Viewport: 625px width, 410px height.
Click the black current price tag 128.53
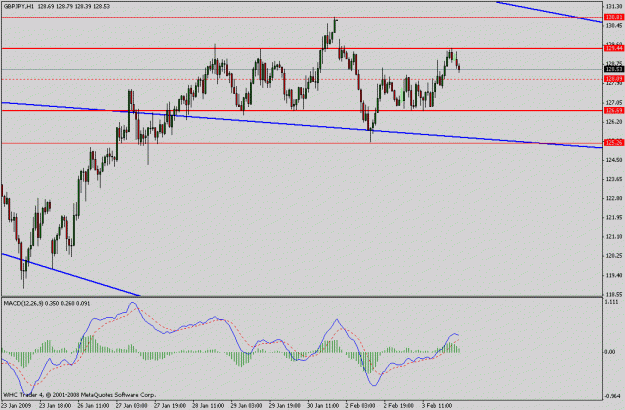click(614, 69)
